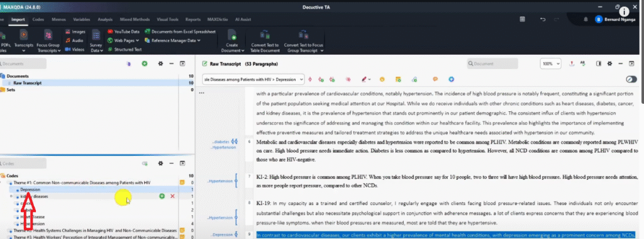Minimize the Documents panel

point(172,64)
